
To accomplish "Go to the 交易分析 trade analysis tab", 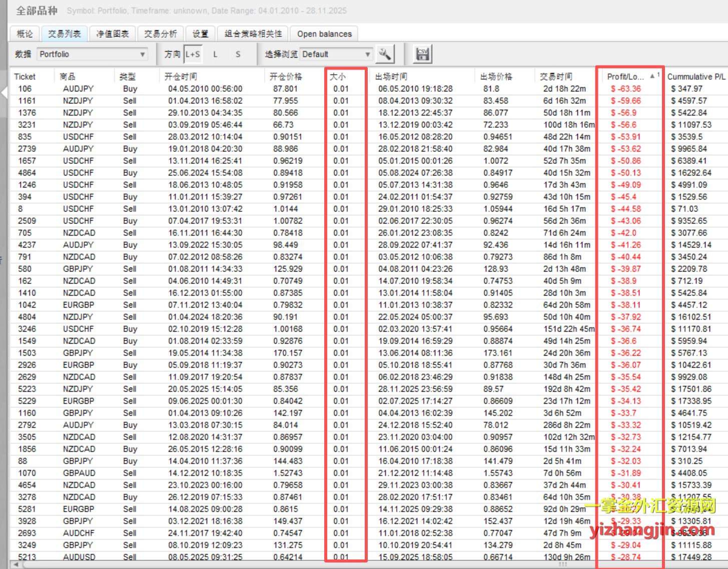I will tap(160, 34).
